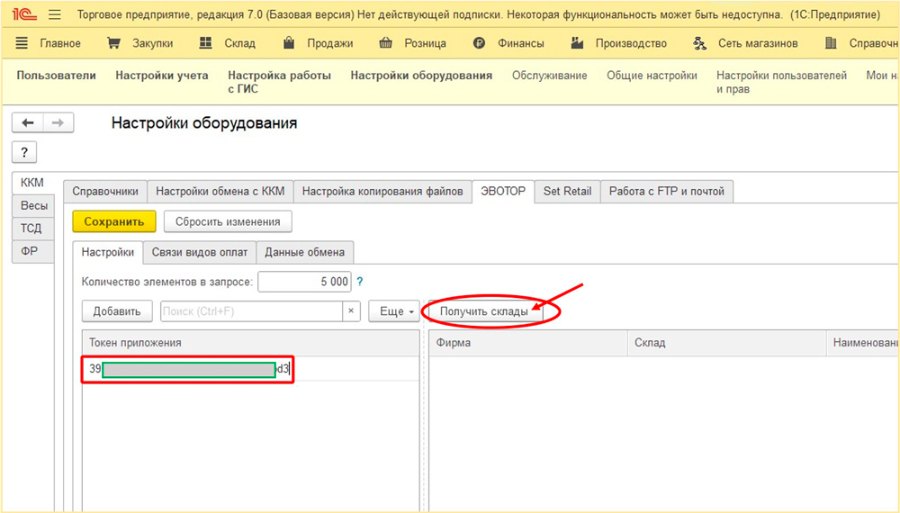900x513 pixels.
Task: Select the Настройки inner tab
Action: [x=108, y=252]
